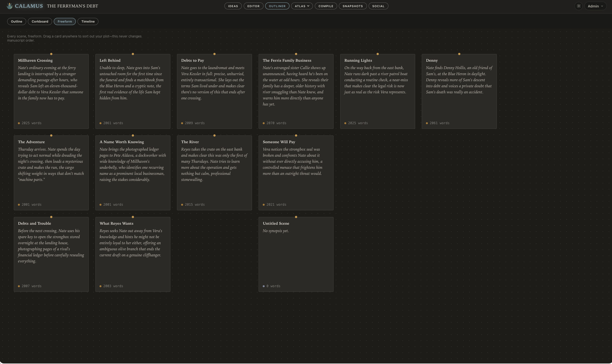Click the pin dot above Running Lights

(378, 54)
